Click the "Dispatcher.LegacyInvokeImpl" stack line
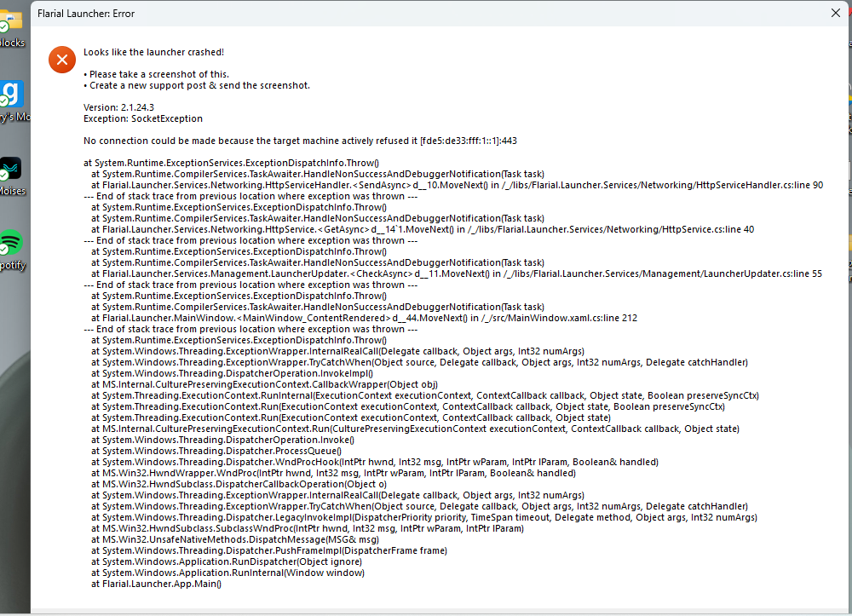 pos(424,518)
